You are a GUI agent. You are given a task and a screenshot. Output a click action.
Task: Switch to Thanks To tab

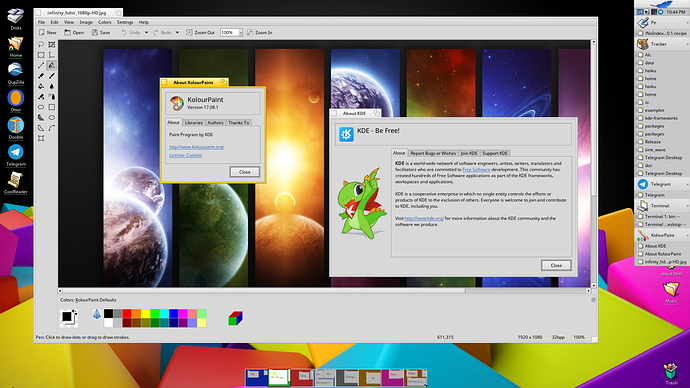[239, 123]
